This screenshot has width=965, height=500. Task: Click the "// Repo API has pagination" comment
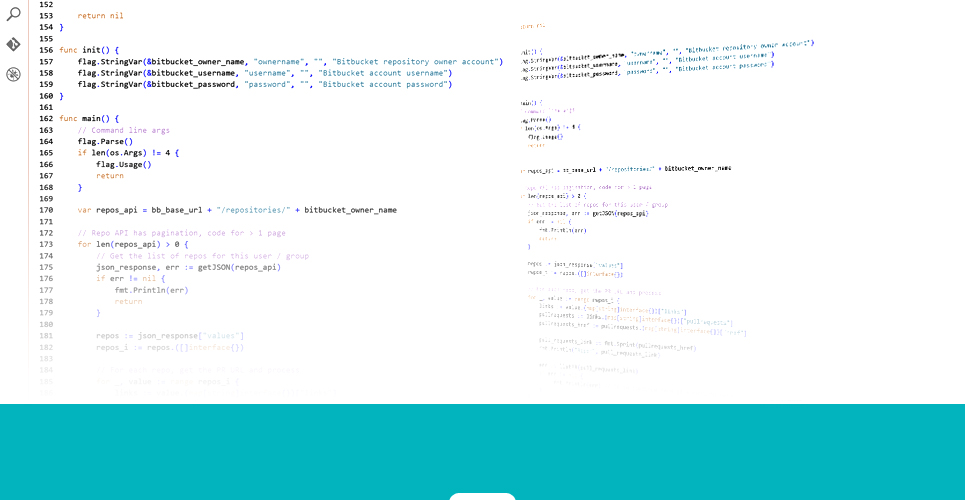[x=182, y=233]
